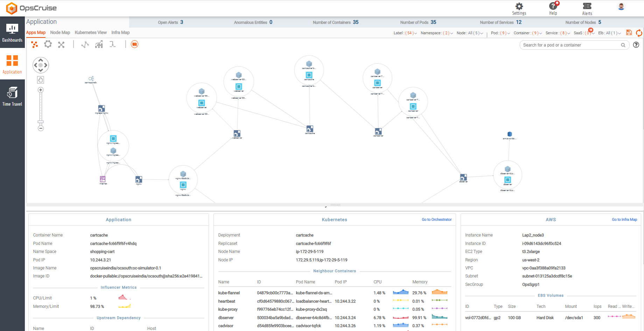Open the Time Travel sidebar item
The image size is (644, 331).
click(x=12, y=97)
